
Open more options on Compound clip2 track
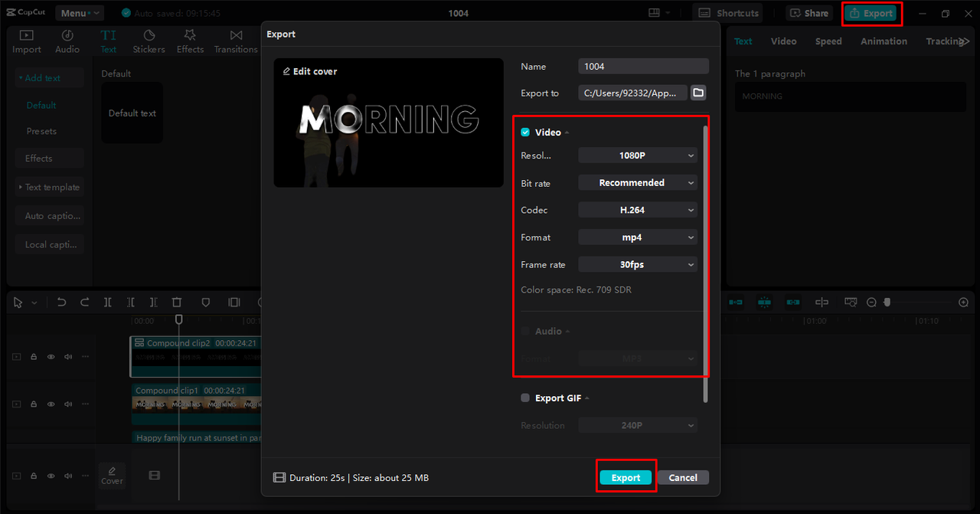(x=86, y=357)
